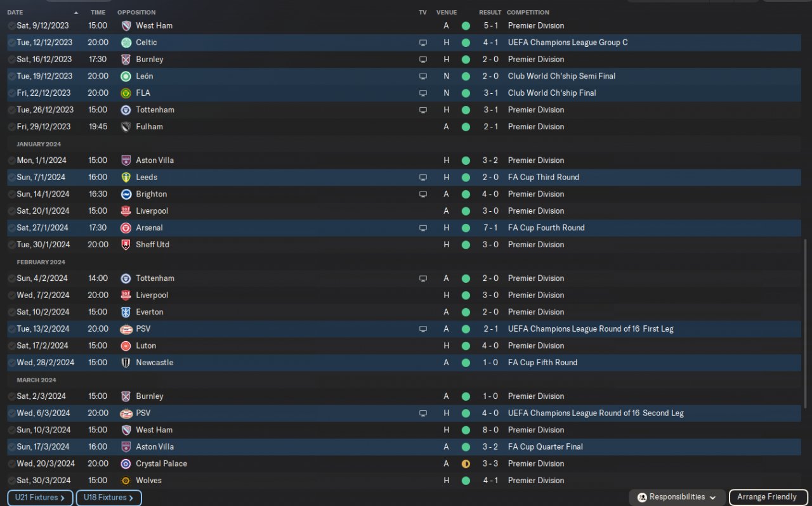Viewport: 812px width, 506px height.
Task: Toggle check circle beside Sat, 20/1/2024 Liverpool match
Action: (11, 211)
